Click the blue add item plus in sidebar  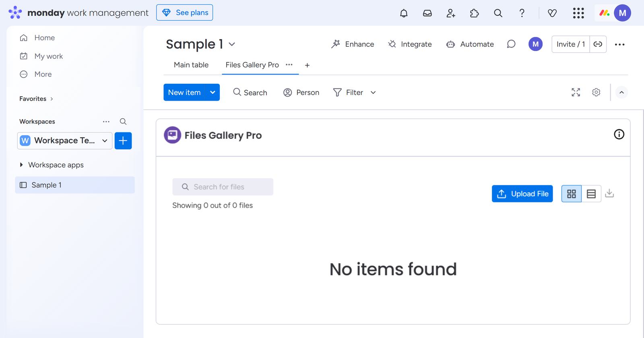click(123, 141)
